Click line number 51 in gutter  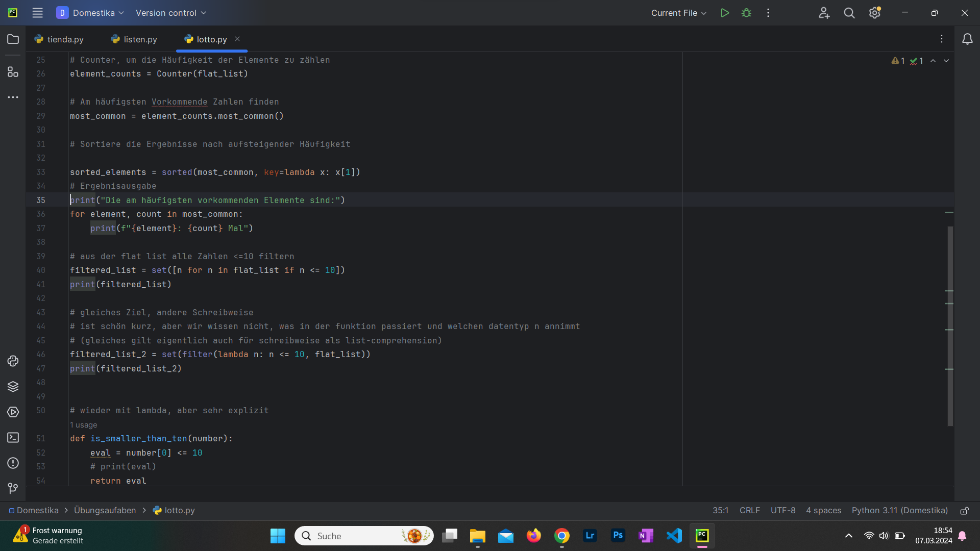tap(41, 439)
